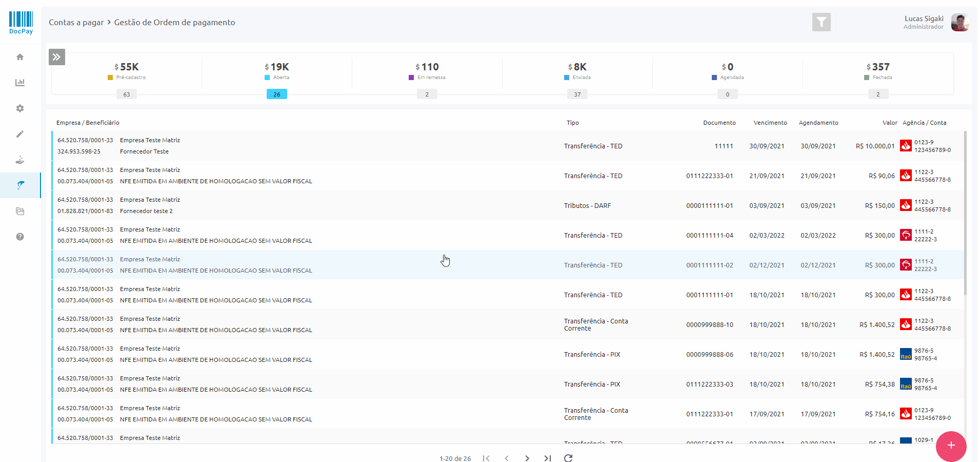
Task: Click the Santander bank icon on the R$ 90,06 row
Action: click(906, 176)
